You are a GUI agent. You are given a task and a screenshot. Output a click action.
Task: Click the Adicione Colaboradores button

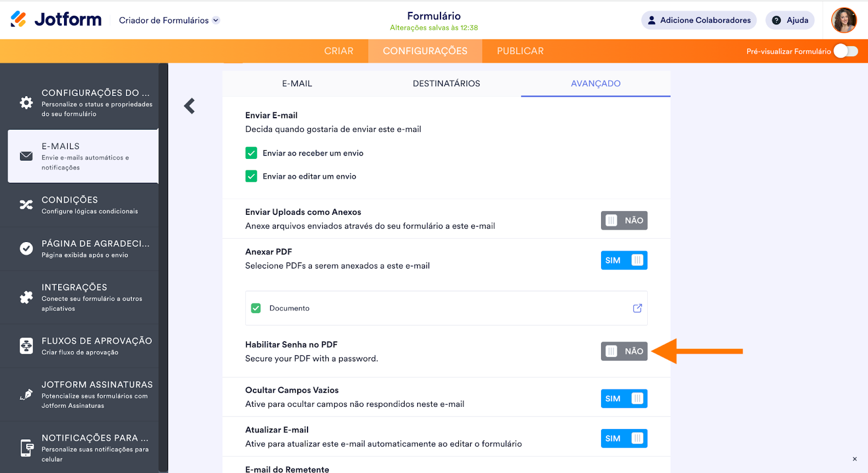pyautogui.click(x=699, y=20)
